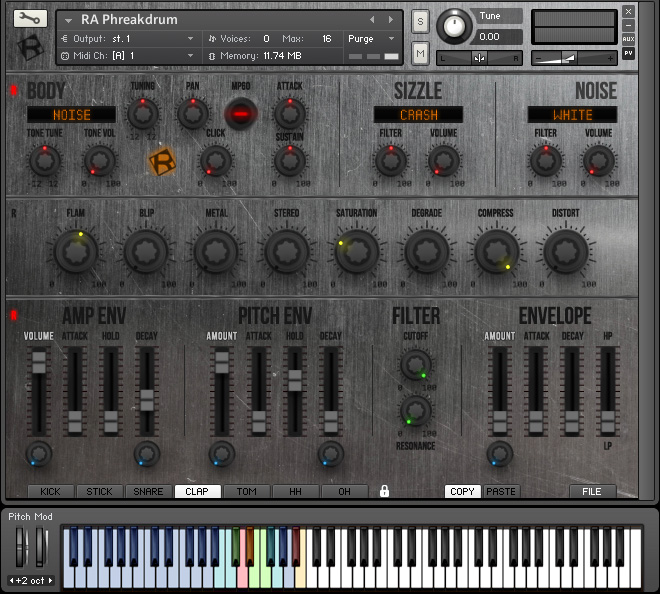The width and height of the screenshot is (660, 594).
Task: Select the STICK drum tab
Action: [x=99, y=491]
